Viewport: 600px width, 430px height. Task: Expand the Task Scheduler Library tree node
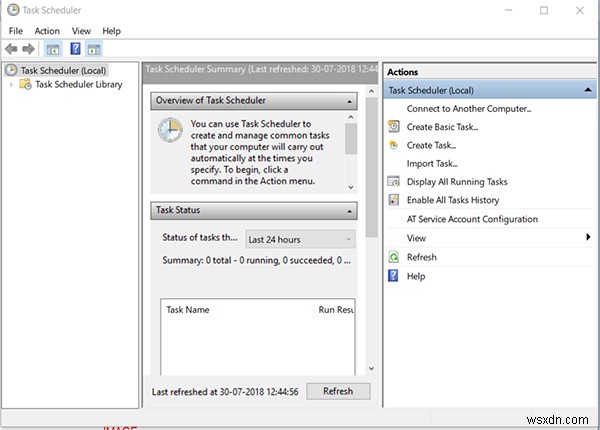(11, 84)
